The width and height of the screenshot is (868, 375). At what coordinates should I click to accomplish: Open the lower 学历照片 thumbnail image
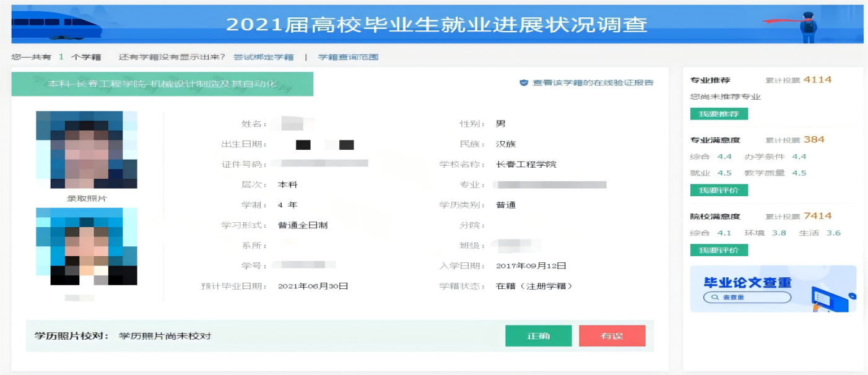86,246
